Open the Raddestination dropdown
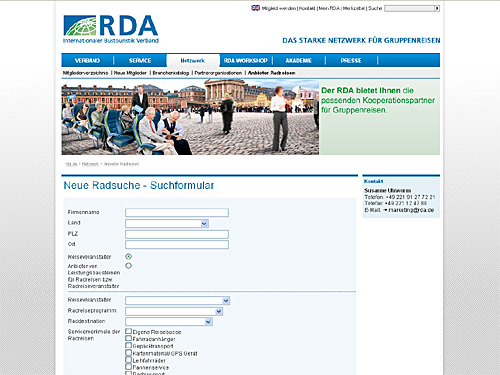 (x=169, y=322)
